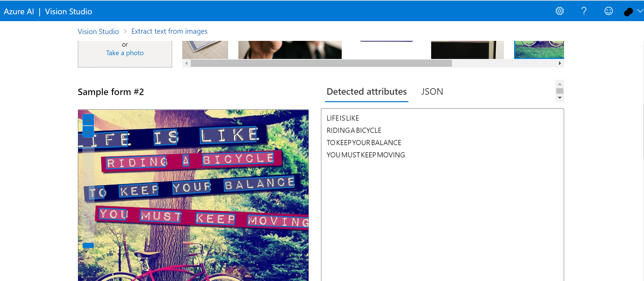Click the BALANCE word box in image
Image resolution: width=644 pixels, height=281 pixels.
[x=259, y=184]
